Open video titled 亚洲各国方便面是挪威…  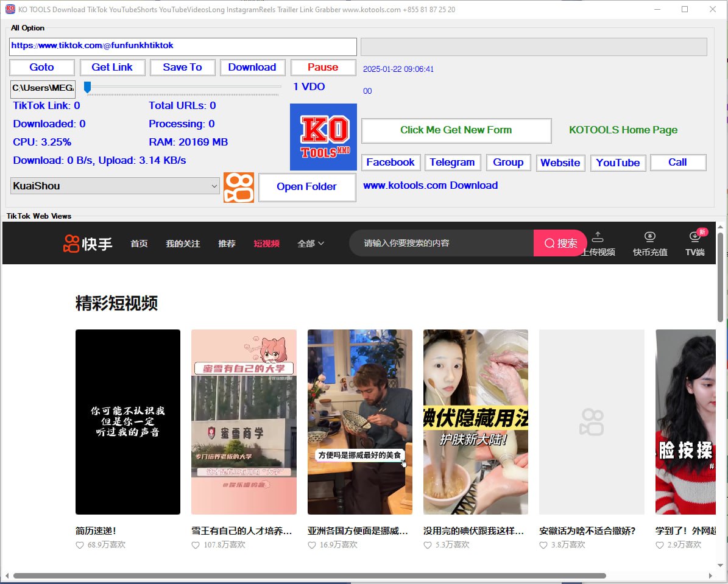pos(358,530)
